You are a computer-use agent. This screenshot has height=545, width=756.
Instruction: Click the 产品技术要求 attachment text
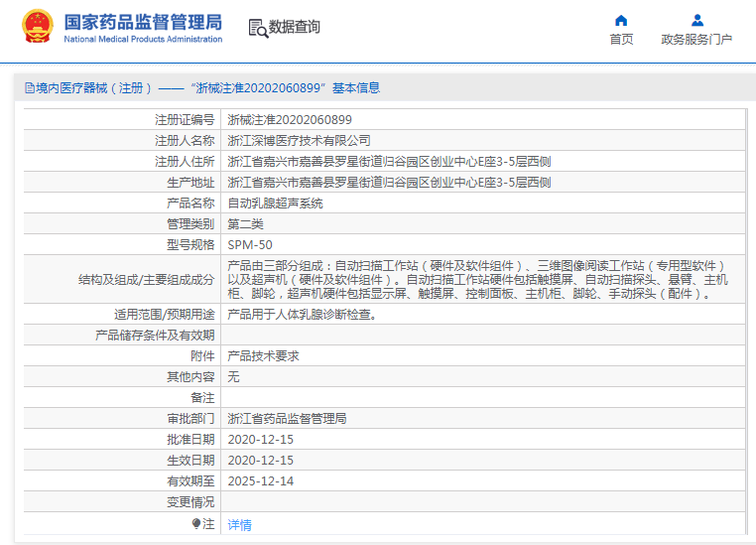click(263, 355)
